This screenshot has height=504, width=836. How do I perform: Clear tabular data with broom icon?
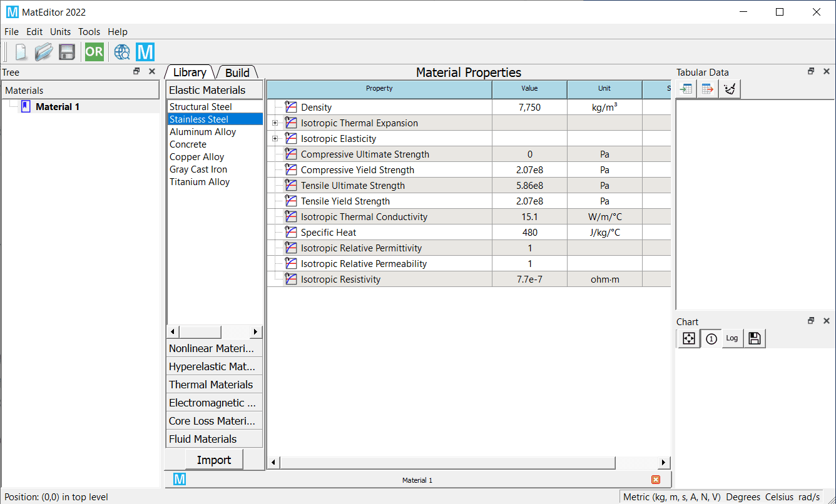[x=729, y=89]
